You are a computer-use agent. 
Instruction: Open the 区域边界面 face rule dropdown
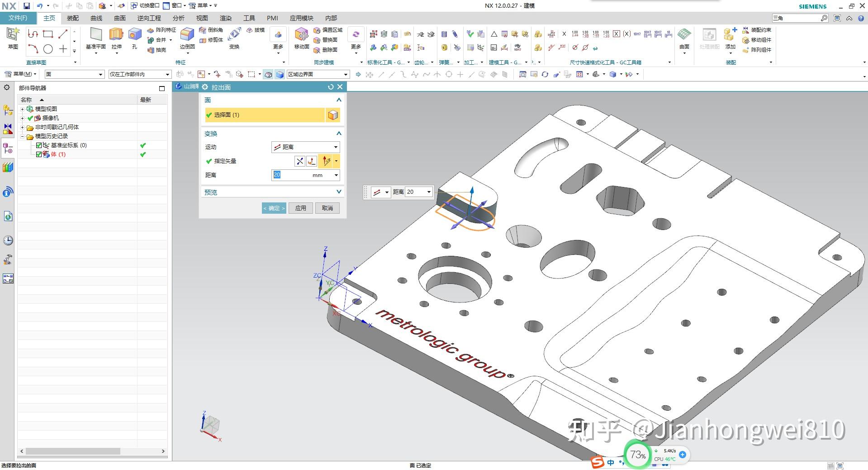click(318, 74)
